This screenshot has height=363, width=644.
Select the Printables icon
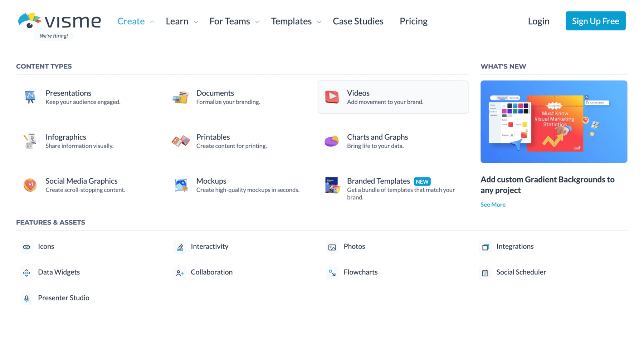click(181, 141)
